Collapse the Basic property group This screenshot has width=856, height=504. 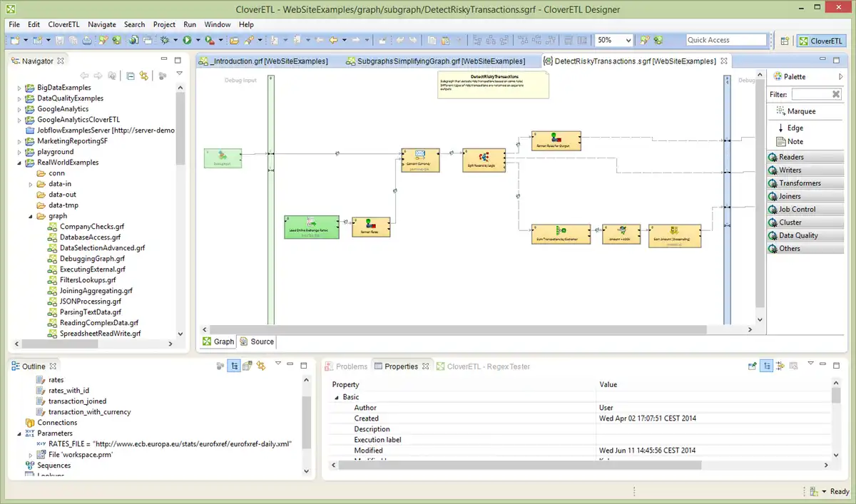tap(335, 397)
